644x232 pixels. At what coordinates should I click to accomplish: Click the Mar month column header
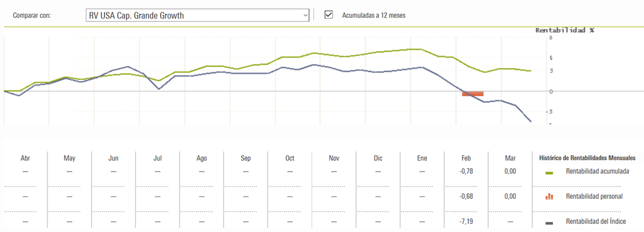(510, 159)
